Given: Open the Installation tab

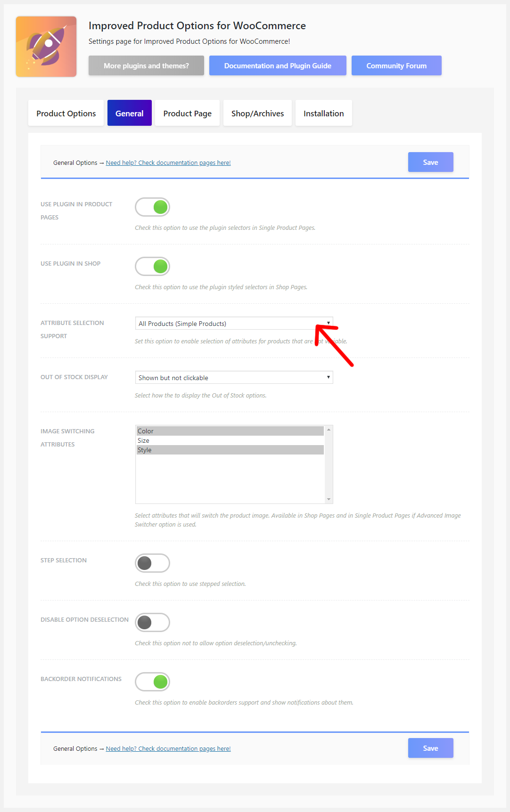Looking at the screenshot, I should (x=324, y=113).
